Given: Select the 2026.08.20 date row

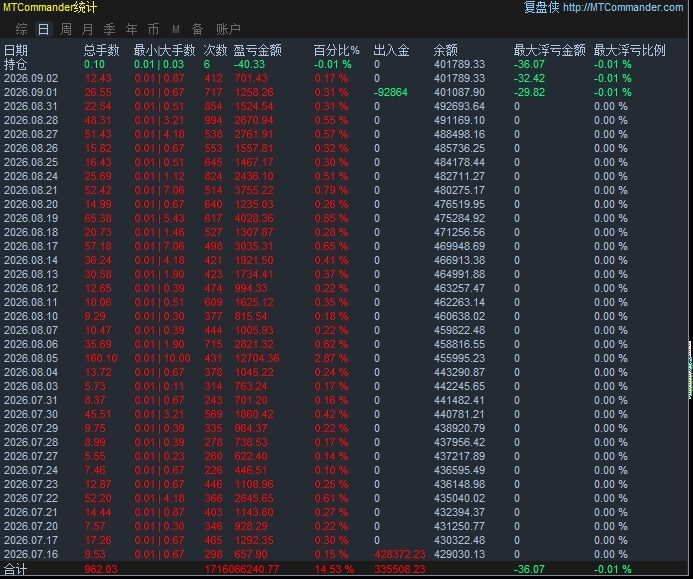Looking at the screenshot, I should [x=31, y=204].
